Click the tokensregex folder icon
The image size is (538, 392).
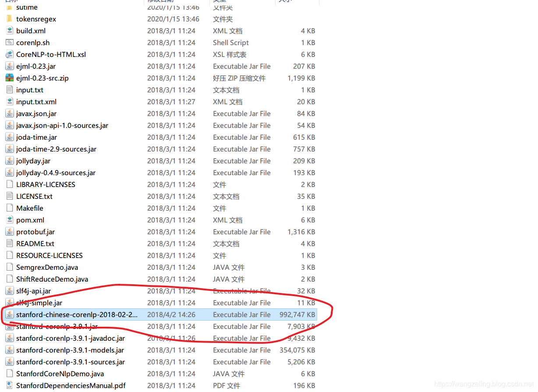(9, 19)
